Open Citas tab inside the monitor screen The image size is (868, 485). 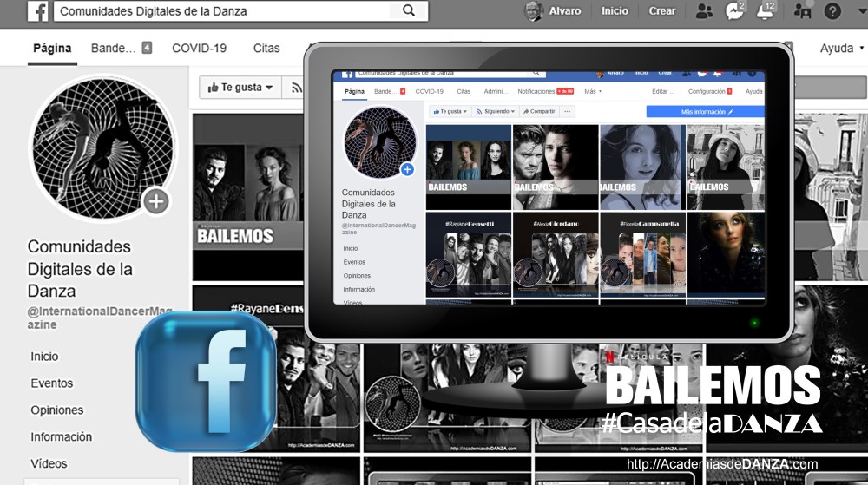[x=464, y=92]
